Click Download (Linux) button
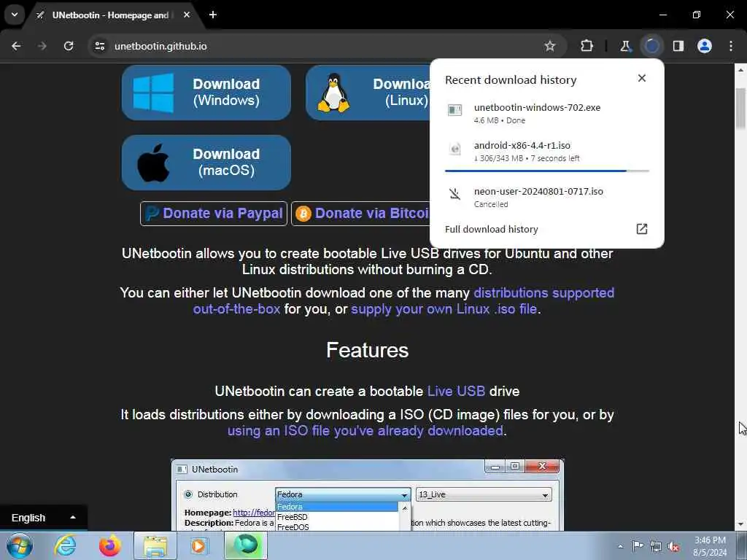The image size is (747, 560). pyautogui.click(x=368, y=93)
